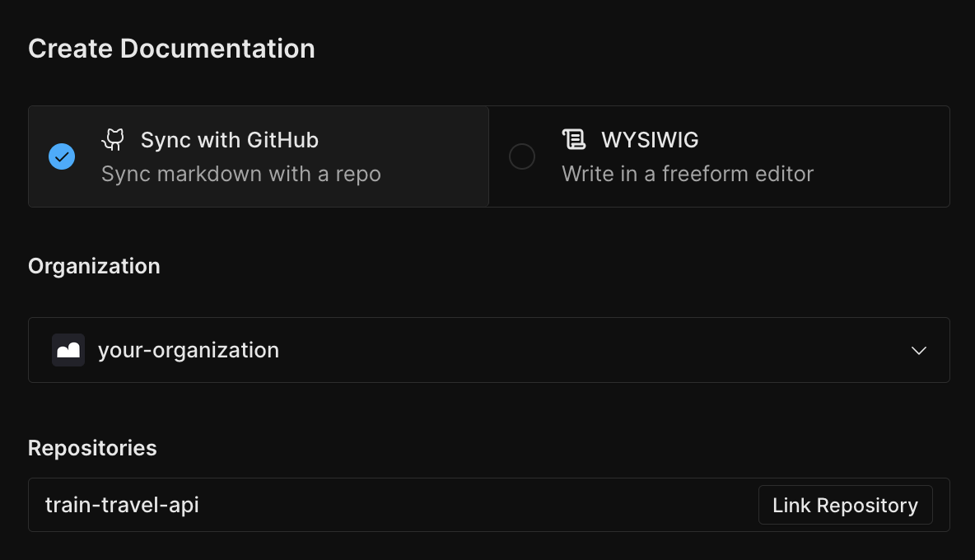Click the "WYSIWYG" title text
Image resolution: width=975 pixels, height=560 pixels.
click(650, 140)
